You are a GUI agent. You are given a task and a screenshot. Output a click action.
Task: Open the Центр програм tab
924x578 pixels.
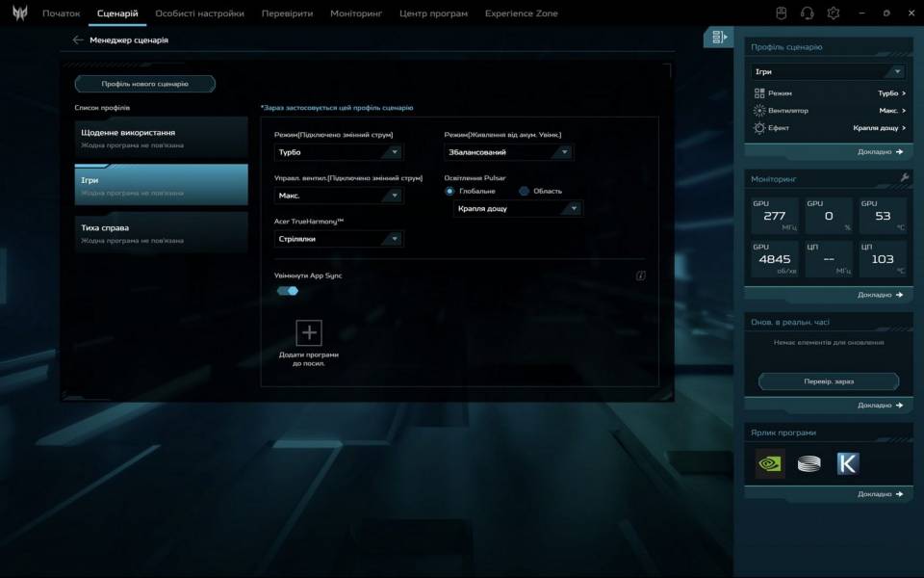pos(433,13)
